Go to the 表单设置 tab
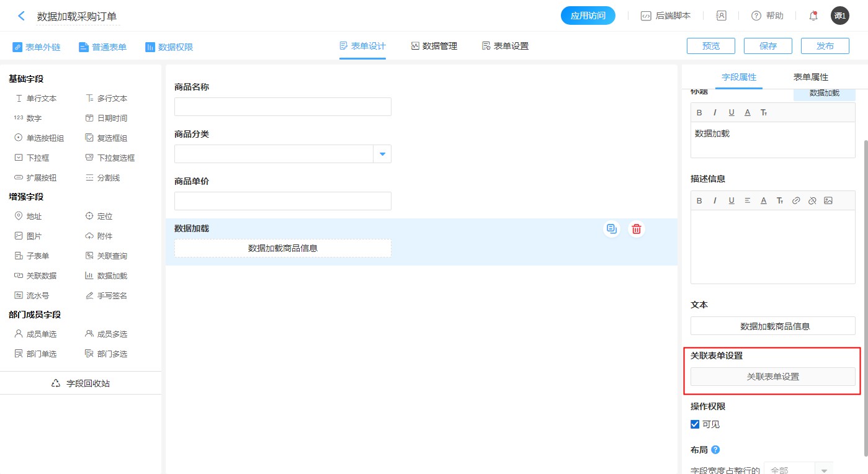Image resolution: width=868 pixels, height=474 pixels. tap(505, 46)
